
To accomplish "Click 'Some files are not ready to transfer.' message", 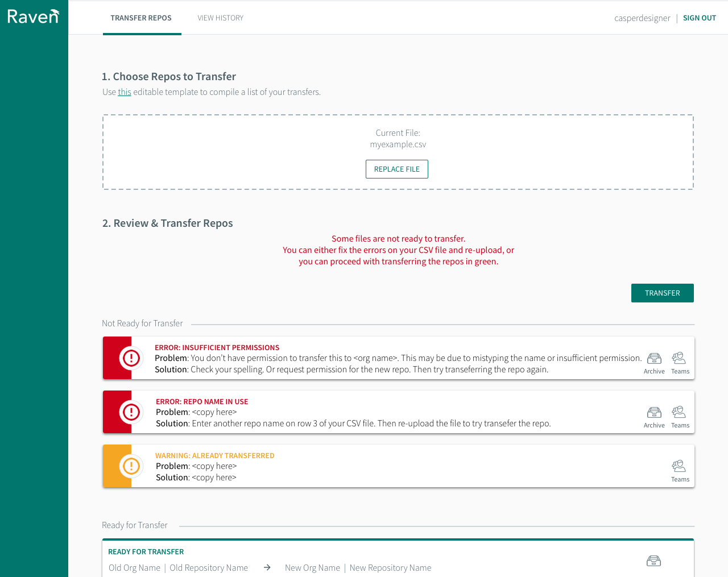I will tap(399, 239).
